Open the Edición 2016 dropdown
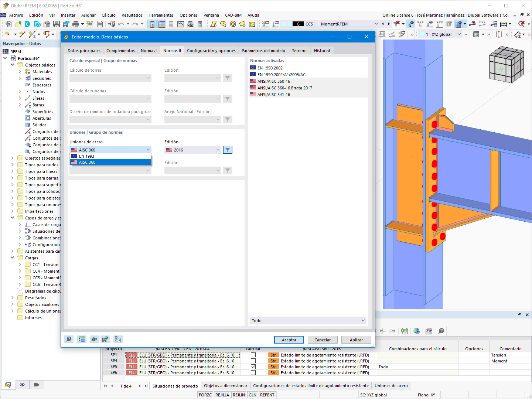 193,150
